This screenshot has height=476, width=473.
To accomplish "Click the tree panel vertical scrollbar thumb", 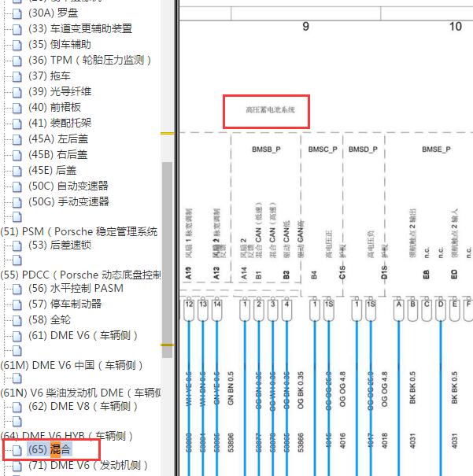I will (x=167, y=260).
